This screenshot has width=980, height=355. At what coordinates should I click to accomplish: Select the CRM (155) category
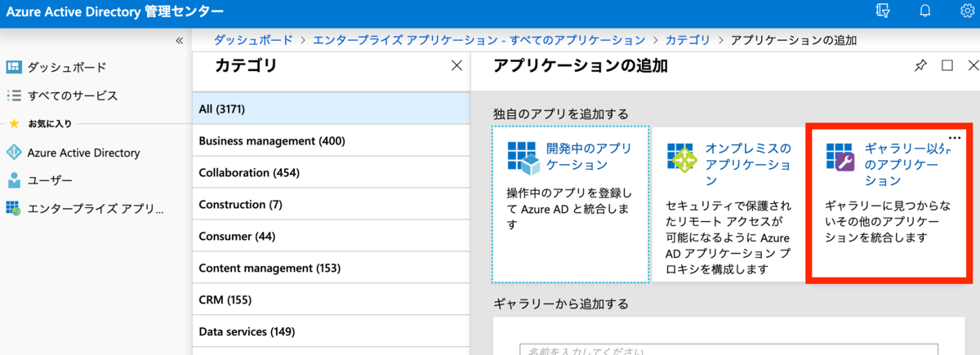[332, 300]
